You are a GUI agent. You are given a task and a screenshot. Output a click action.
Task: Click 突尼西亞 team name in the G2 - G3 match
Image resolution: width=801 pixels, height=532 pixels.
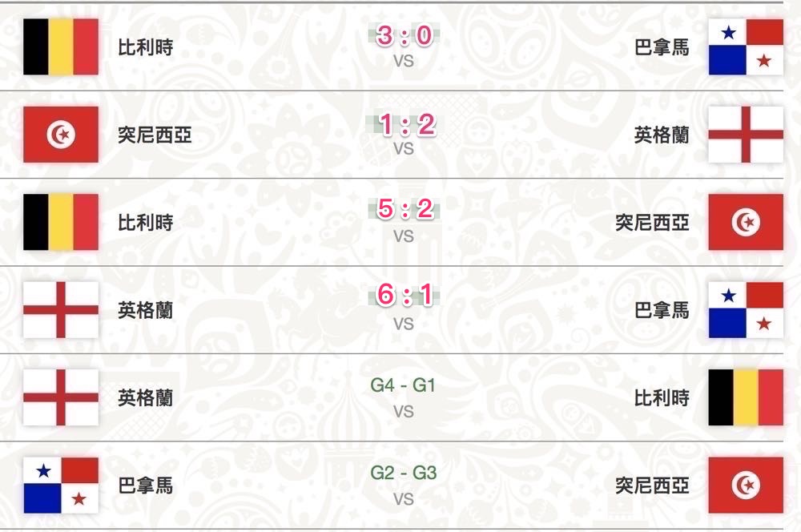(652, 485)
